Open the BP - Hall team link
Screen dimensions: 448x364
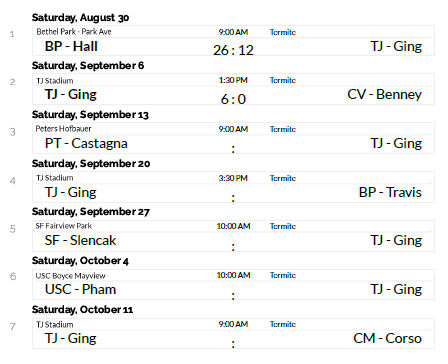pyautogui.click(x=71, y=46)
